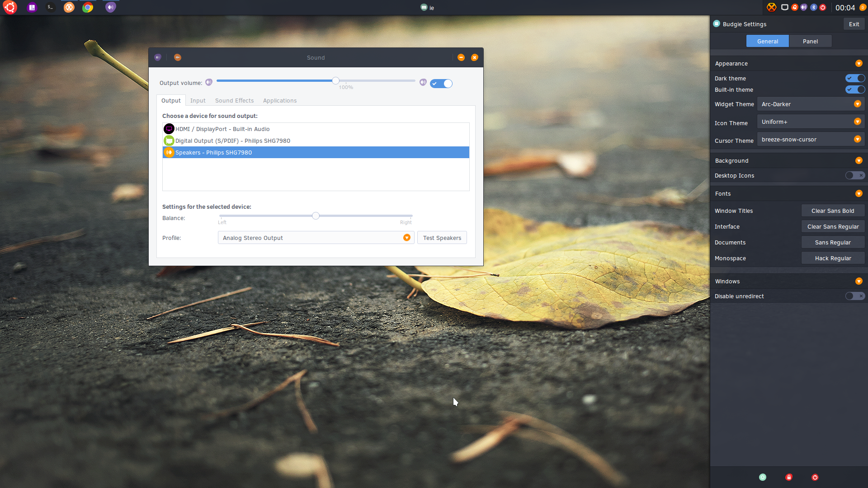Click the 00:04 clock
Viewport: 868px width, 488px height.
(x=845, y=8)
